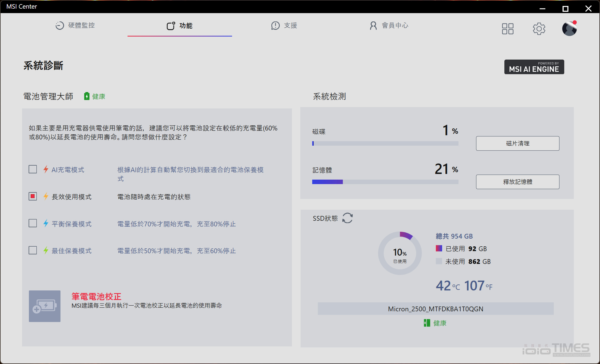The height and width of the screenshot is (364, 600).
Task: Click the 平衡保養模式 blue lightning icon
Action: (46, 223)
